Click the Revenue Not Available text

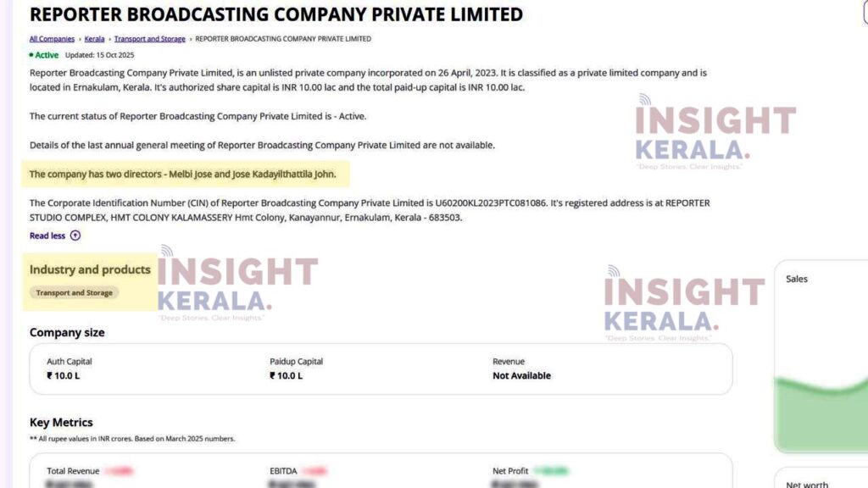click(521, 375)
